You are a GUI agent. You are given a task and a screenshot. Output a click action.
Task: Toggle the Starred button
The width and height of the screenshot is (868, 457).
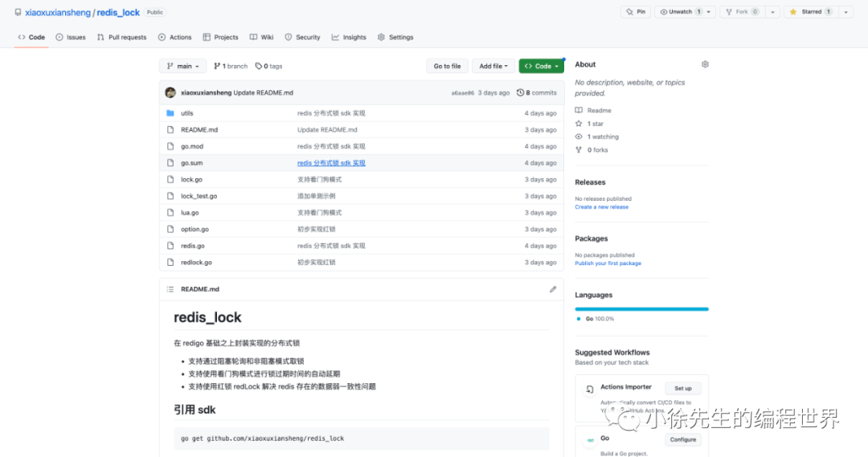pos(811,11)
